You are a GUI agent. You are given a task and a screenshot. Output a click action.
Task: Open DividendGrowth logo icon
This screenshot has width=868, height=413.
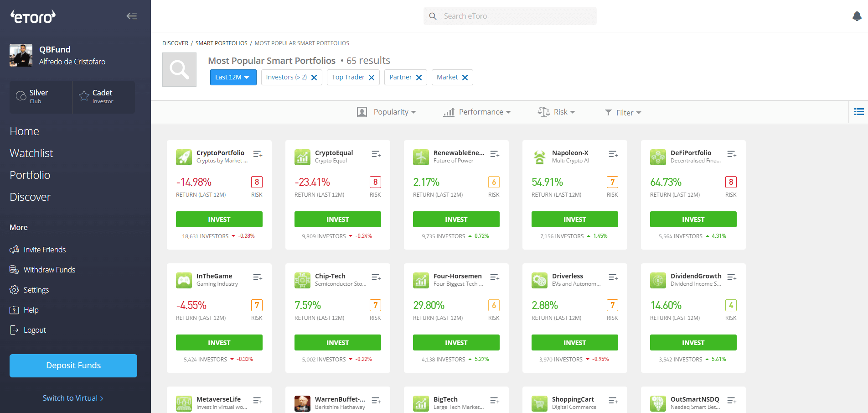[658, 280]
